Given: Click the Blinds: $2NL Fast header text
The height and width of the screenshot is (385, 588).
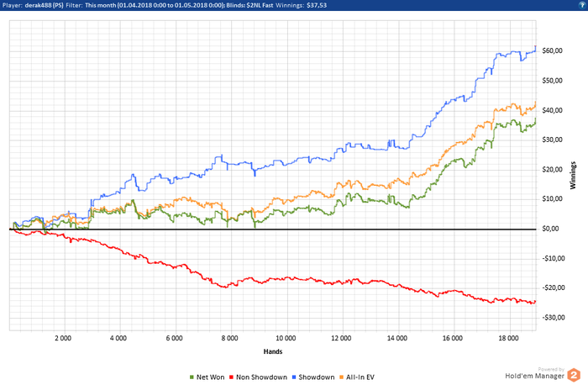Looking at the screenshot, I should tap(249, 5).
